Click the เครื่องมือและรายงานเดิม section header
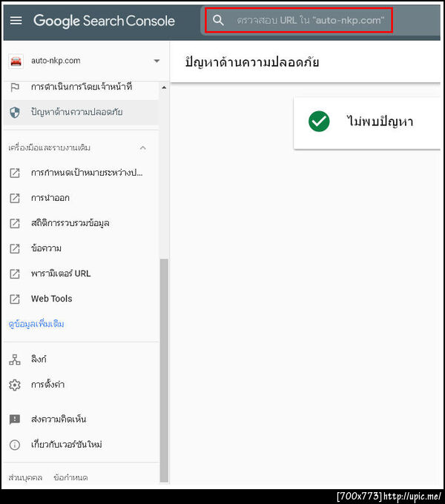445x504 pixels. pos(49,147)
